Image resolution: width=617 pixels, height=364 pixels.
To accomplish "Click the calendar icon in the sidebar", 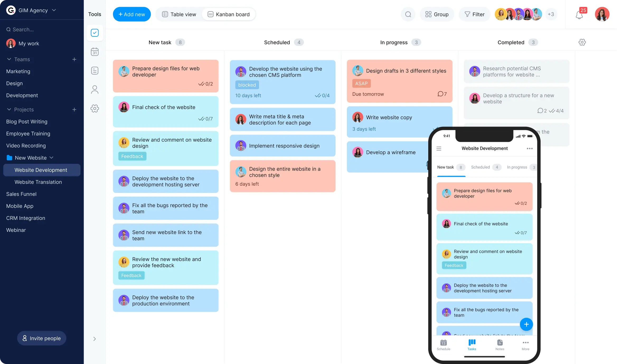I will coord(95,52).
